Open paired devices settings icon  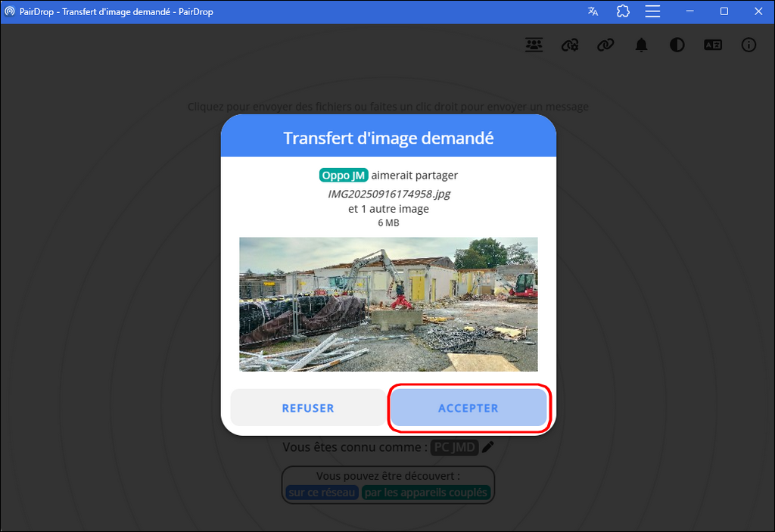[570, 45]
